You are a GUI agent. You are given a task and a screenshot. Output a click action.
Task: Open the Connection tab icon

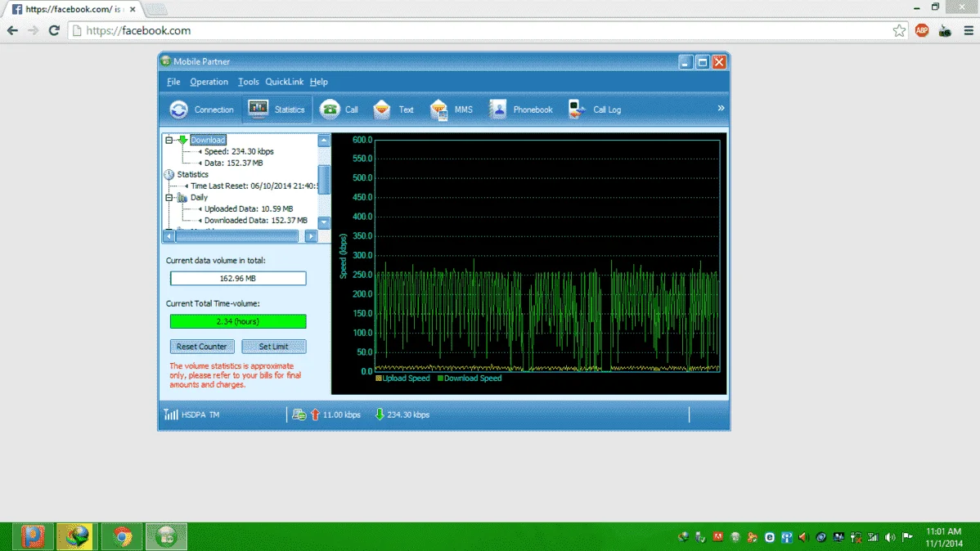(179, 110)
